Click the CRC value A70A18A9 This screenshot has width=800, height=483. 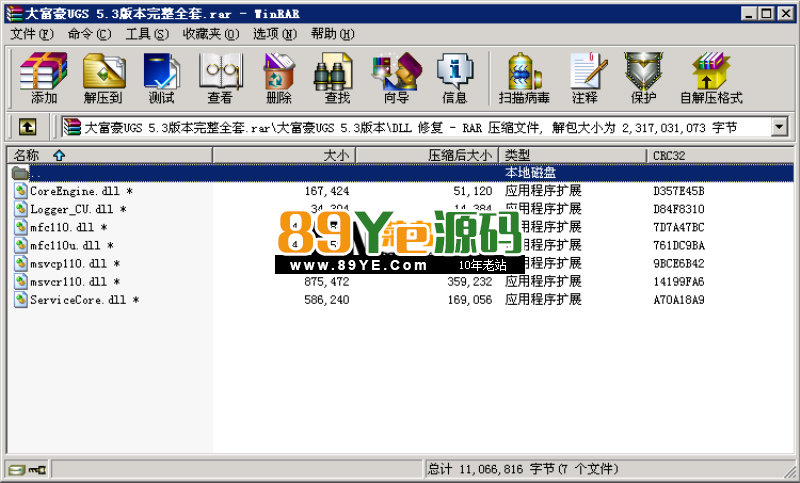(679, 300)
